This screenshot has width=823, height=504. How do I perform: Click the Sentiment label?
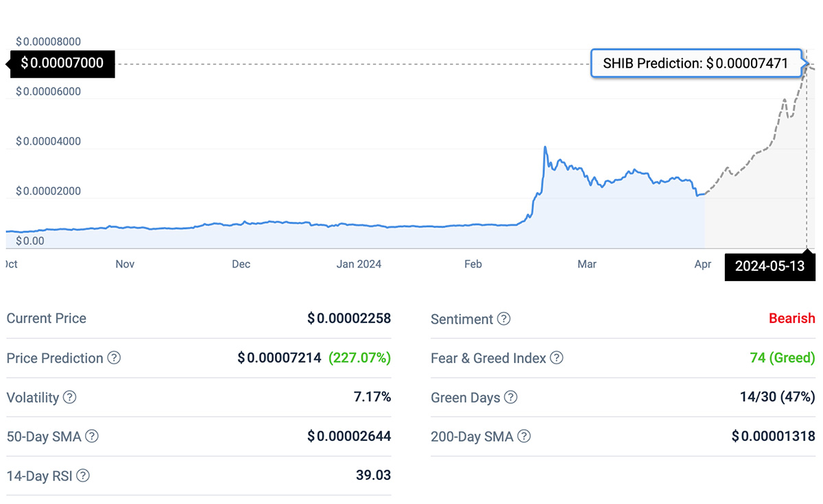462,319
